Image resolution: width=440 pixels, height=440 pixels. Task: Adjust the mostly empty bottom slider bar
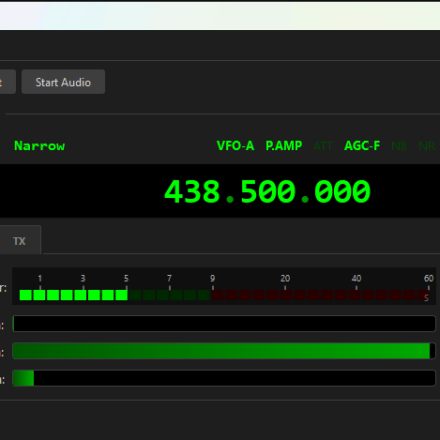coord(224,378)
